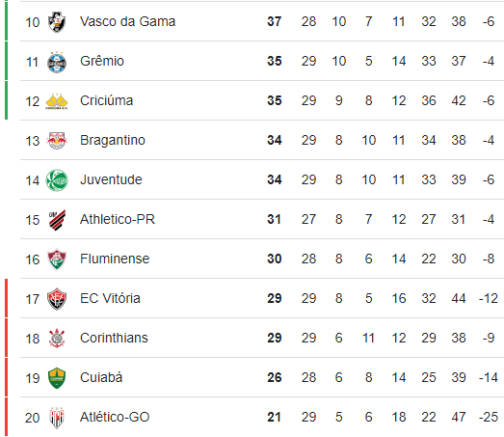Click Bragantino's points value 34
This screenshot has height=437, width=504.
pos(275,140)
